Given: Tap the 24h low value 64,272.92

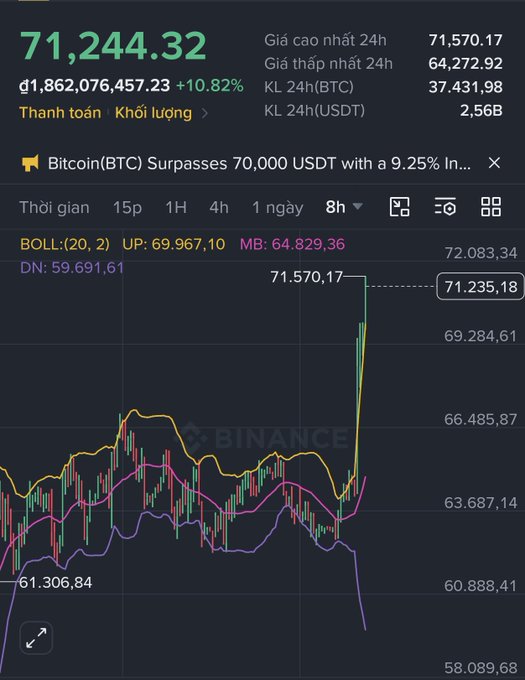Looking at the screenshot, I should click(x=466, y=63).
